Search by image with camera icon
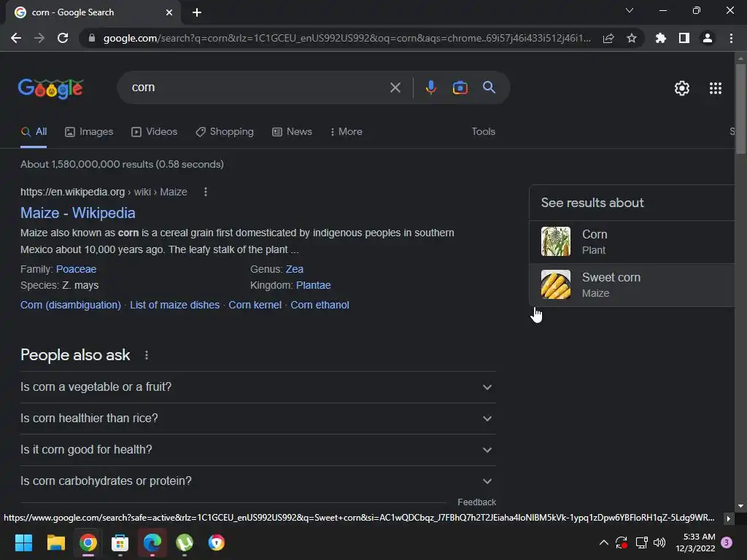 point(460,87)
